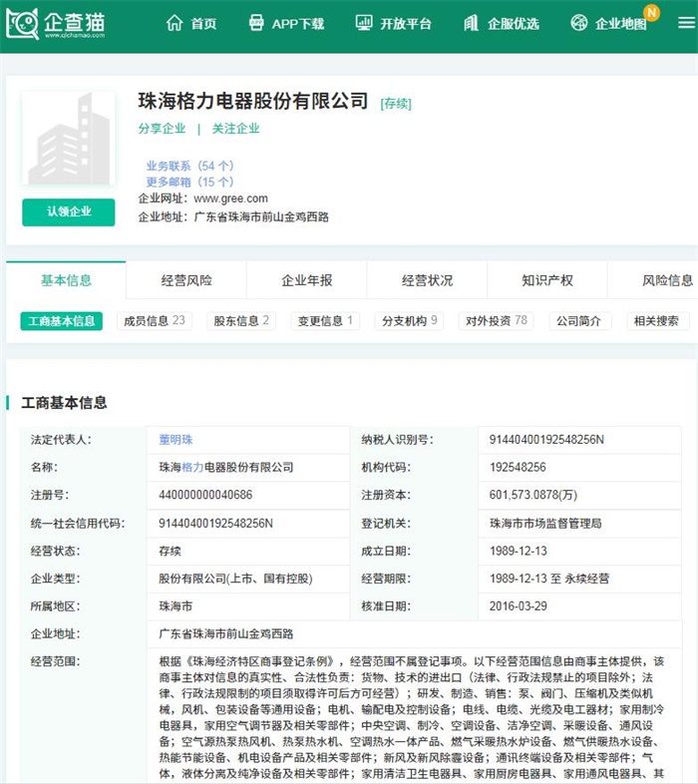
Task: Open 业务联系 (54 个) link
Action: pyautogui.click(x=190, y=166)
